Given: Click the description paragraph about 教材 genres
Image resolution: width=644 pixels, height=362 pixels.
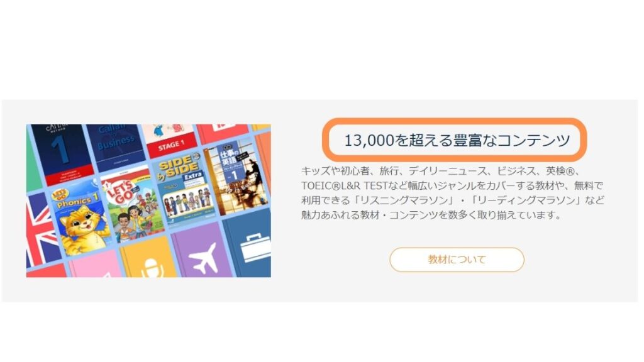Looking at the screenshot, I should (x=452, y=193).
